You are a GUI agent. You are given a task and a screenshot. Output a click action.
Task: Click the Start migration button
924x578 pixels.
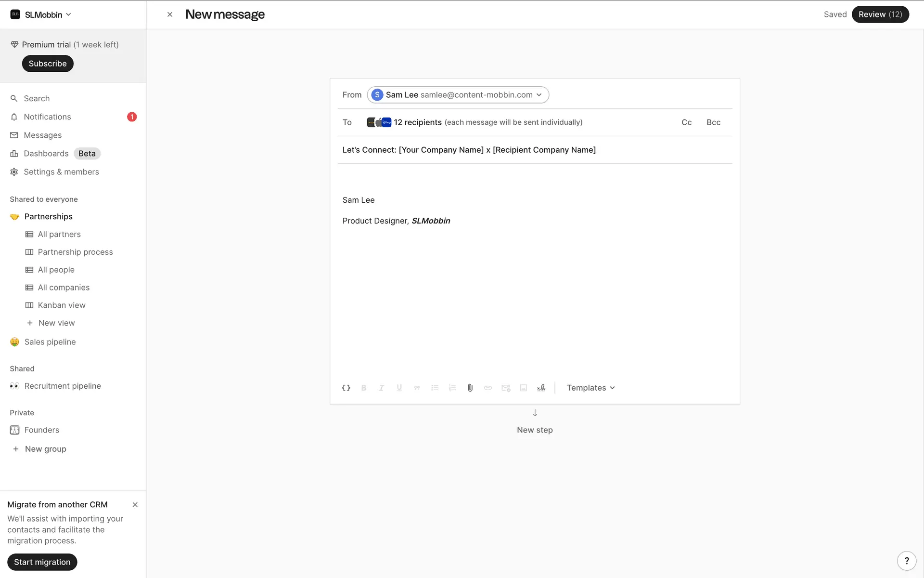(x=42, y=562)
